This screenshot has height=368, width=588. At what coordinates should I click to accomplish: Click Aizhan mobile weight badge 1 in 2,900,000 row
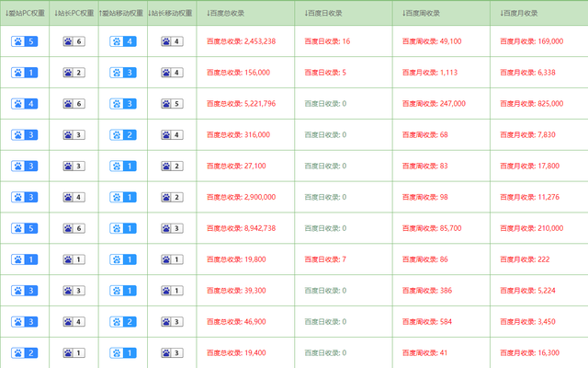click(x=123, y=197)
